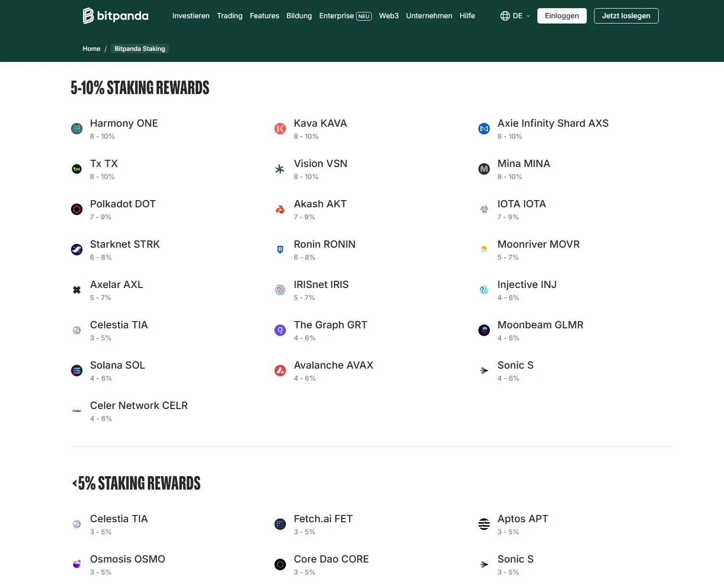The width and height of the screenshot is (724, 588).
Task: Click the Einloggen button
Action: [x=562, y=16]
